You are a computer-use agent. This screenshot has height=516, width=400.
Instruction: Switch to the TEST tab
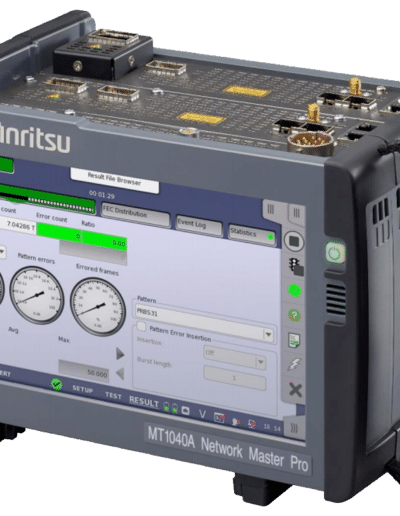(113, 396)
